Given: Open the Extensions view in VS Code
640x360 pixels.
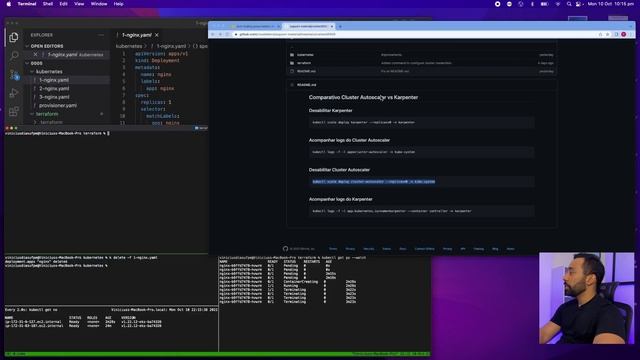Looking at the screenshot, I should tap(14, 111).
